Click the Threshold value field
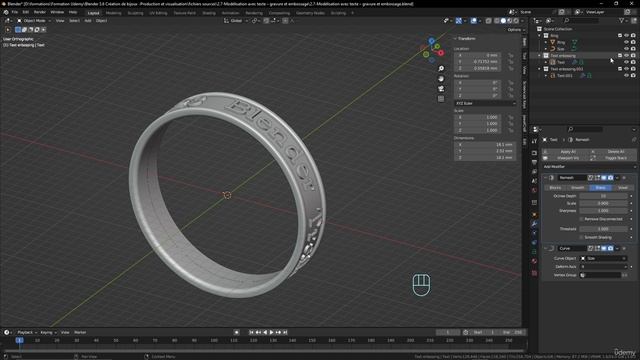The height and width of the screenshot is (360, 640). pyautogui.click(x=603, y=229)
